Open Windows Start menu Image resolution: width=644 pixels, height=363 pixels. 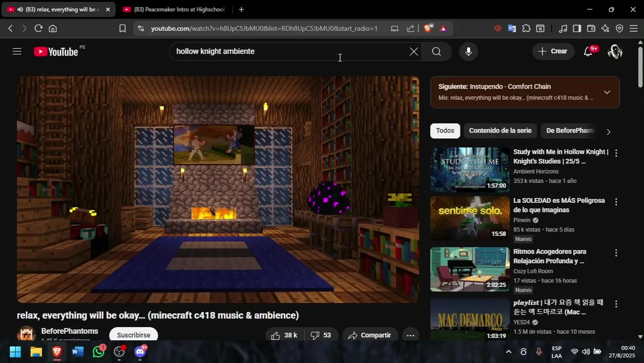pyautogui.click(x=15, y=352)
